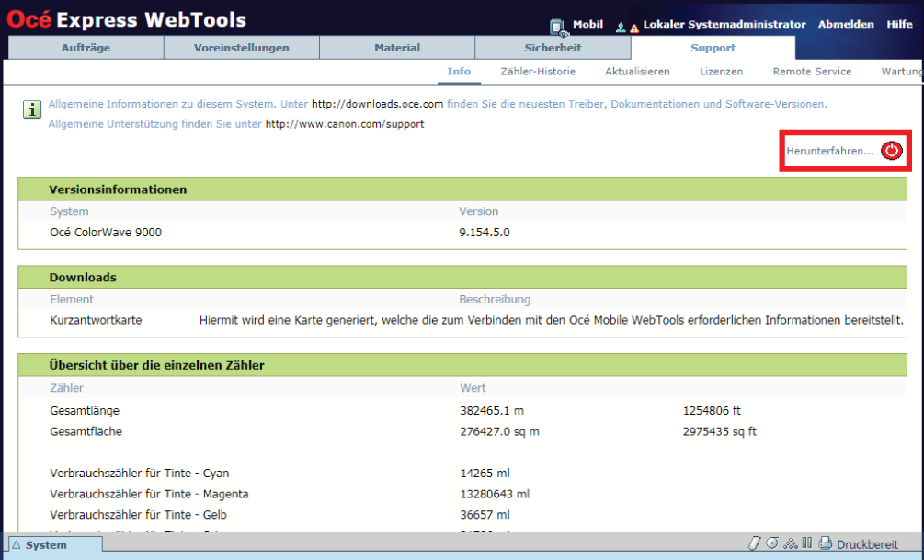The image size is (924, 560).
Task: Click the warning triangle icon in header
Action: click(634, 28)
